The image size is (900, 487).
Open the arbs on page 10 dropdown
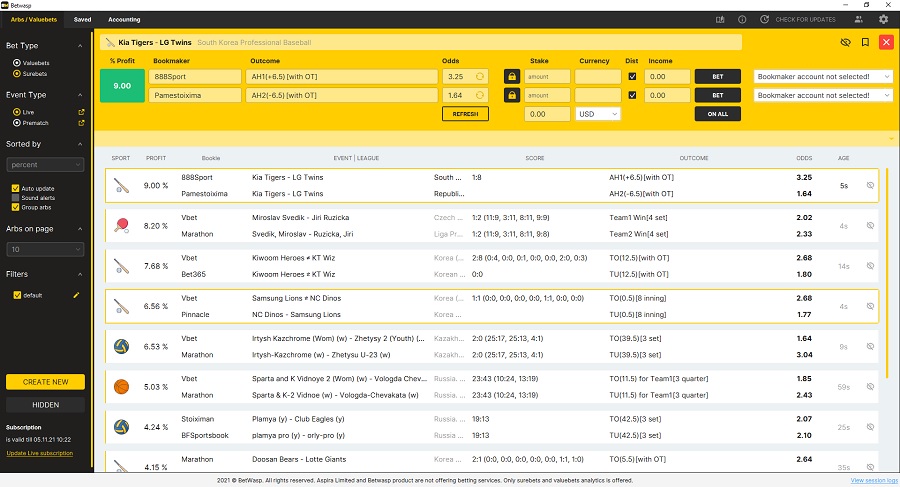click(x=45, y=249)
